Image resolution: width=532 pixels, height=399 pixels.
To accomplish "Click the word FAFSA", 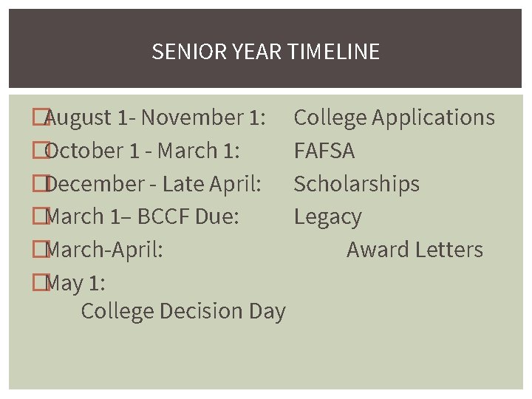I will 324,151.
